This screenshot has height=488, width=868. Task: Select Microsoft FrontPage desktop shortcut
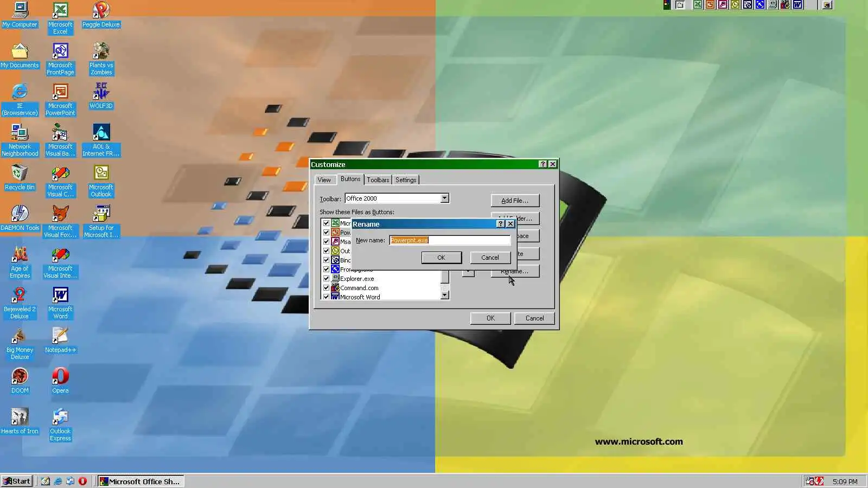click(60, 59)
